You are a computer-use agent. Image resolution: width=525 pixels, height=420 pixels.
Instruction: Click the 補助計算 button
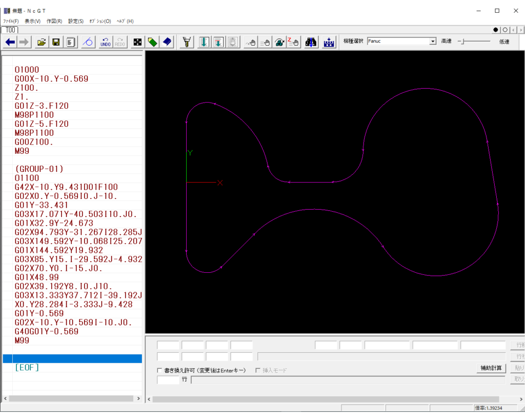click(491, 368)
